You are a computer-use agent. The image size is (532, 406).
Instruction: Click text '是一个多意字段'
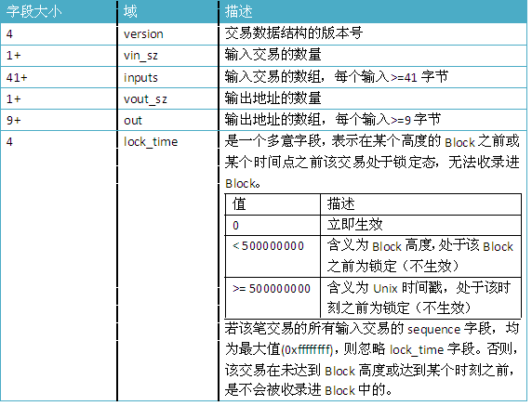(x=273, y=141)
